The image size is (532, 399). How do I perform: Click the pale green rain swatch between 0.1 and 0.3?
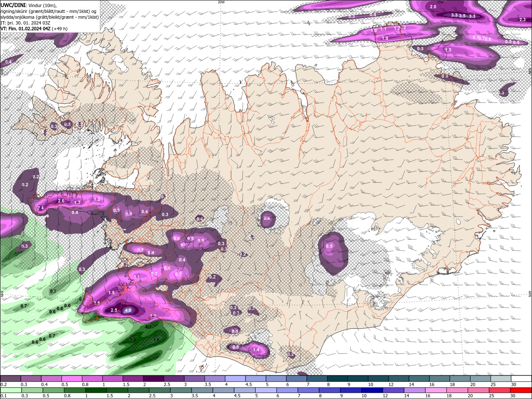10,390
